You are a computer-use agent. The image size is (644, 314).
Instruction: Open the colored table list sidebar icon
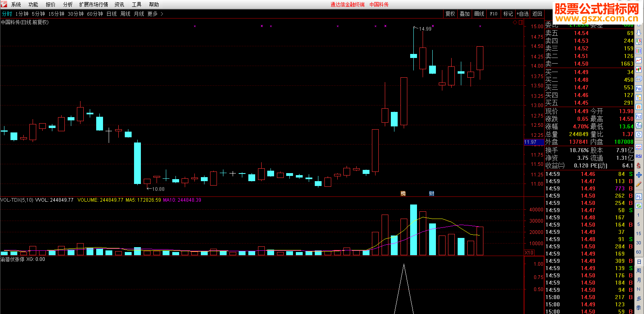click(x=639, y=51)
